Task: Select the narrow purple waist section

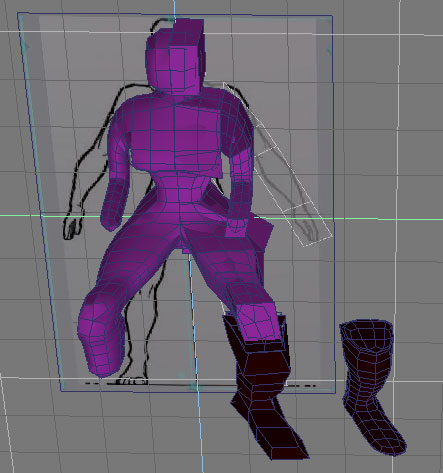Action: [x=180, y=188]
